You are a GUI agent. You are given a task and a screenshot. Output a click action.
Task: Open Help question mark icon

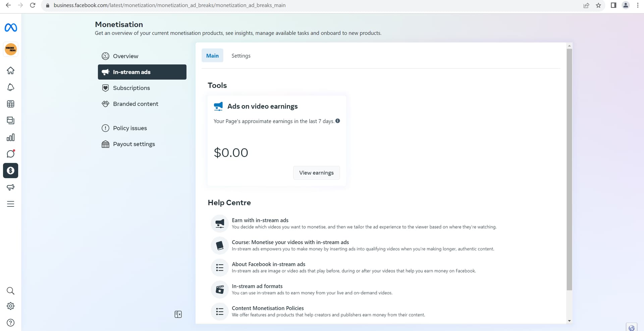11,323
